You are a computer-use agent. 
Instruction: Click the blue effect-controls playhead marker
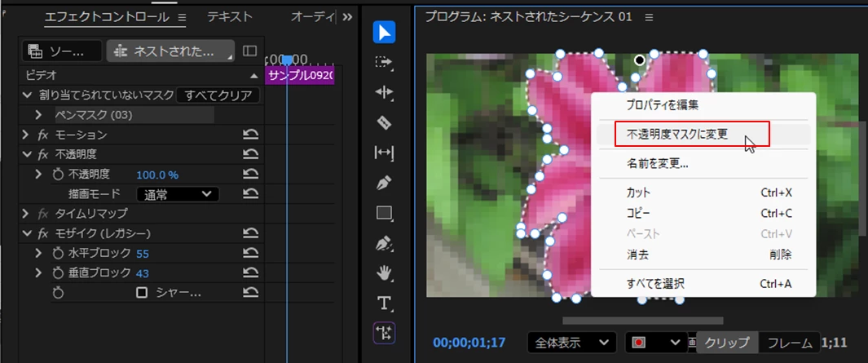click(x=288, y=60)
